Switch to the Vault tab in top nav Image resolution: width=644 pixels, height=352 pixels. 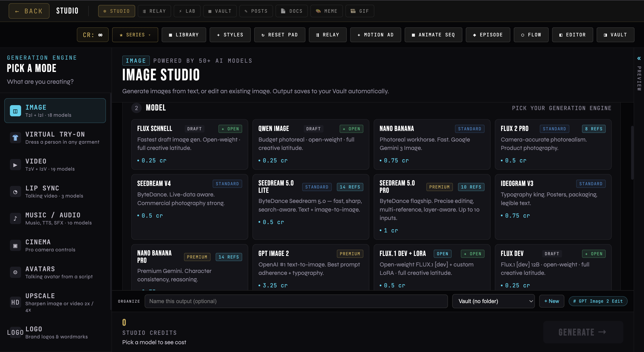click(220, 11)
